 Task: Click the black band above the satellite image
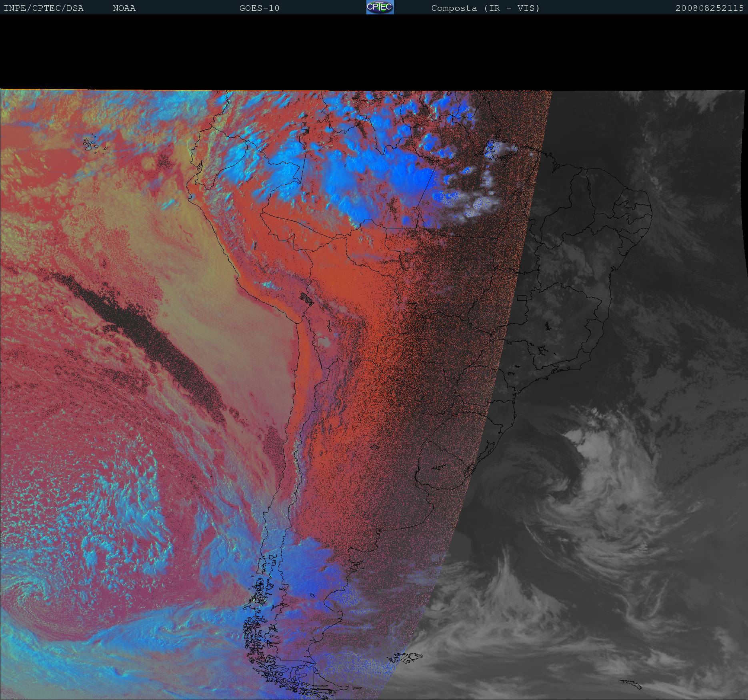374,52
